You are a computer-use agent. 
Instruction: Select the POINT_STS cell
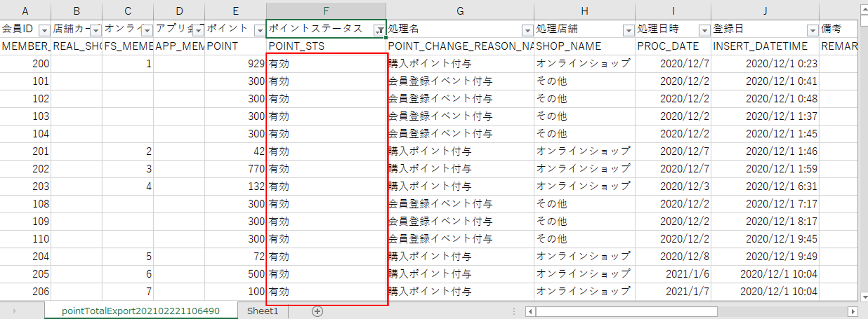(x=326, y=46)
